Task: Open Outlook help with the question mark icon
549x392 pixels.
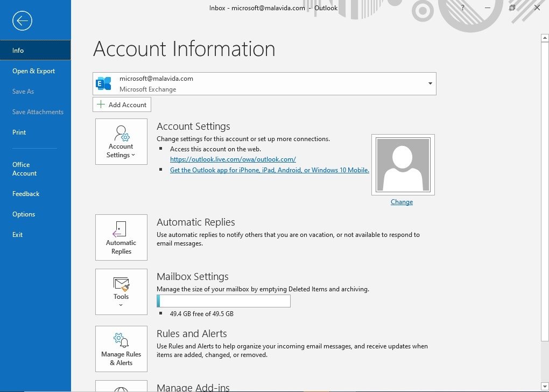Action: [x=462, y=8]
